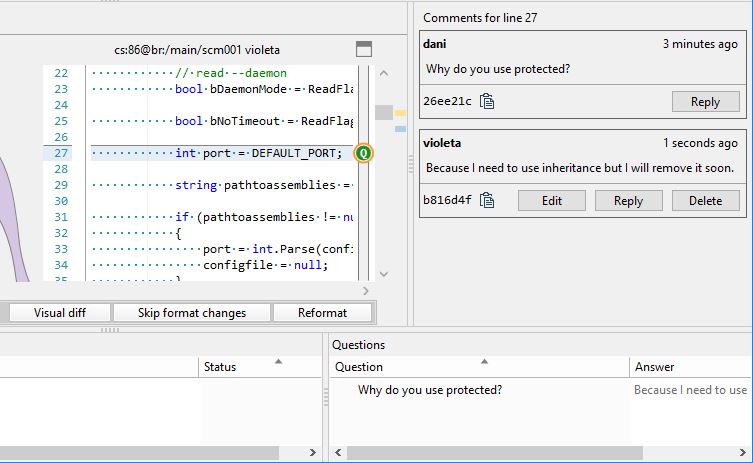Click Skip format changes button

tap(192, 313)
